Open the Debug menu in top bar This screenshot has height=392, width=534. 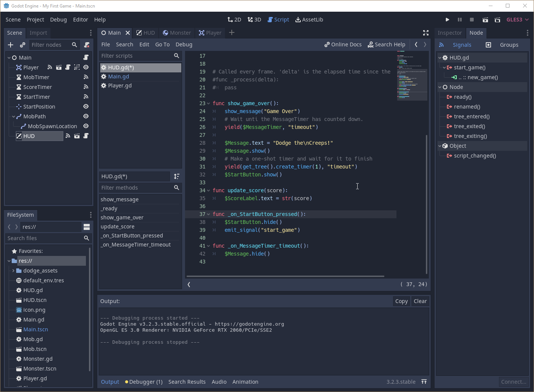[x=58, y=20]
